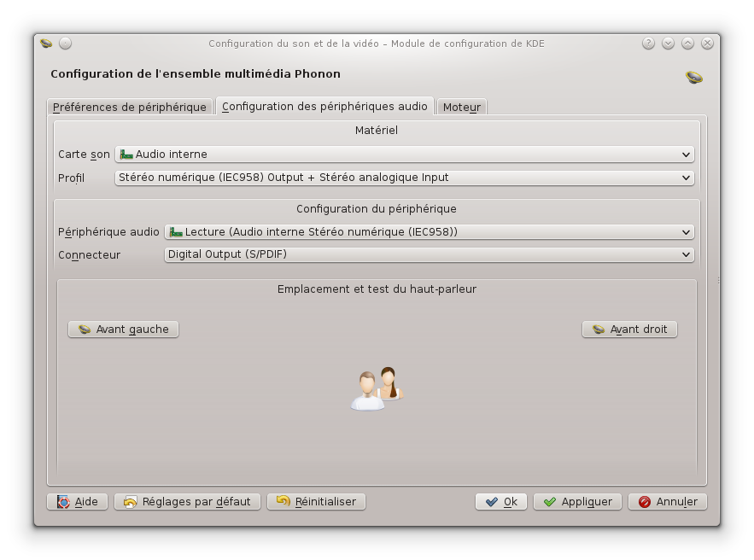Click the Configuration du périphérique heading

[x=377, y=209]
